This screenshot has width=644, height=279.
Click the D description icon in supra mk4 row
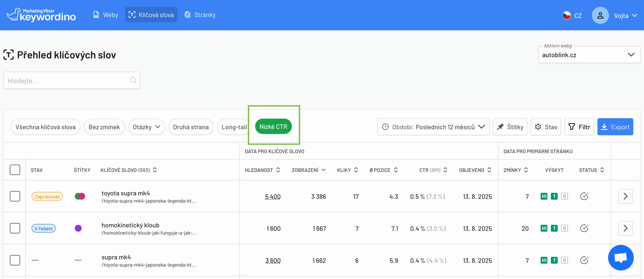[x=564, y=260]
